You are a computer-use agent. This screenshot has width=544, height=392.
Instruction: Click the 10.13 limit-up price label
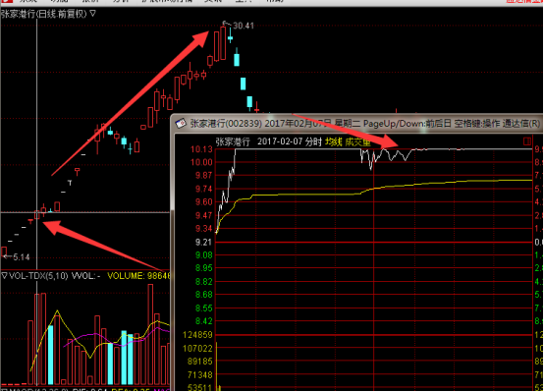click(201, 149)
